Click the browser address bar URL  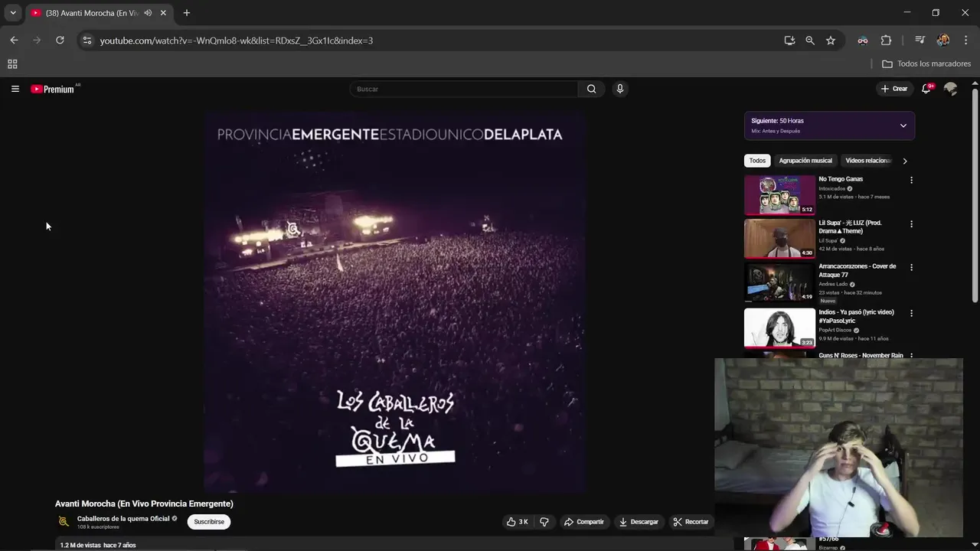coord(237,41)
